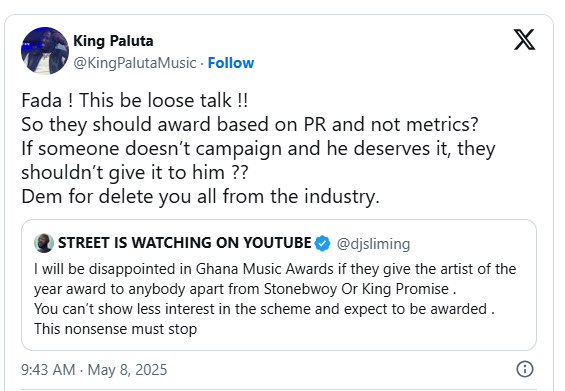Click the 'Dem for delete you all' line
The width and height of the screenshot is (565, 391).
pyautogui.click(x=200, y=197)
